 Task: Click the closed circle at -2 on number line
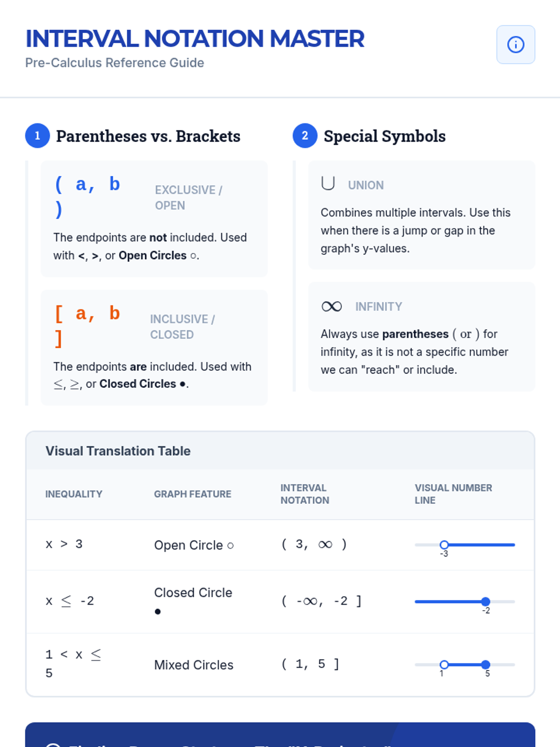click(x=486, y=601)
